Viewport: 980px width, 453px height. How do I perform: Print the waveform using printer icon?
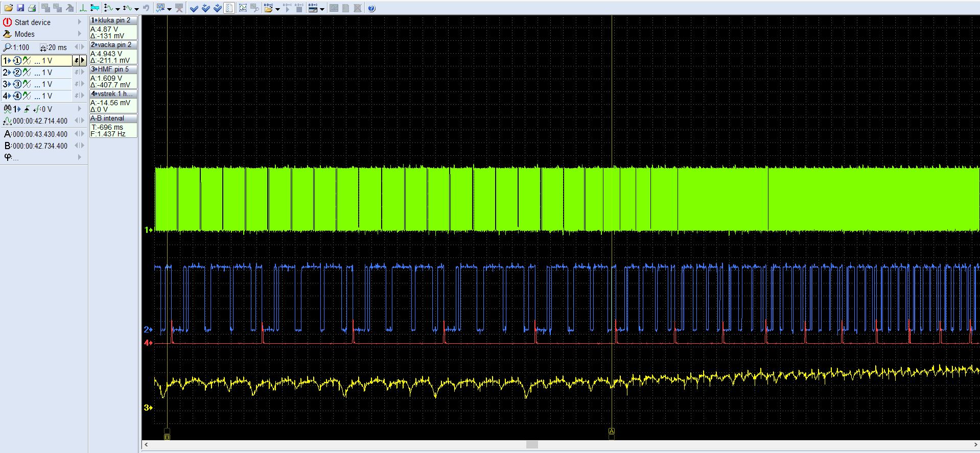click(32, 8)
